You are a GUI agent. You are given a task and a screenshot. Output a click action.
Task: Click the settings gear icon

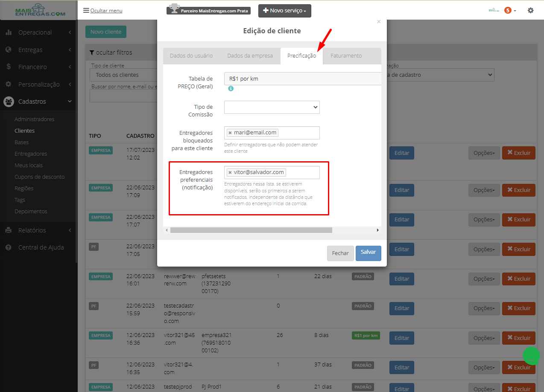[531, 10]
